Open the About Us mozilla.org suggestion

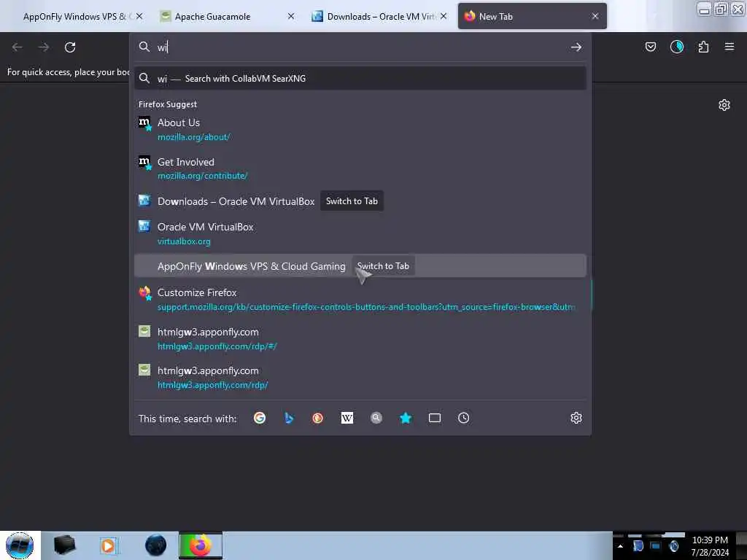pos(360,130)
